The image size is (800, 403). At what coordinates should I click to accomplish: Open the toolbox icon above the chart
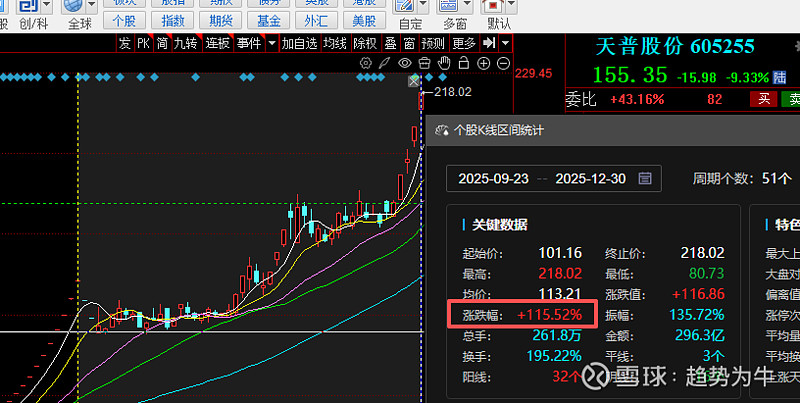(424, 63)
